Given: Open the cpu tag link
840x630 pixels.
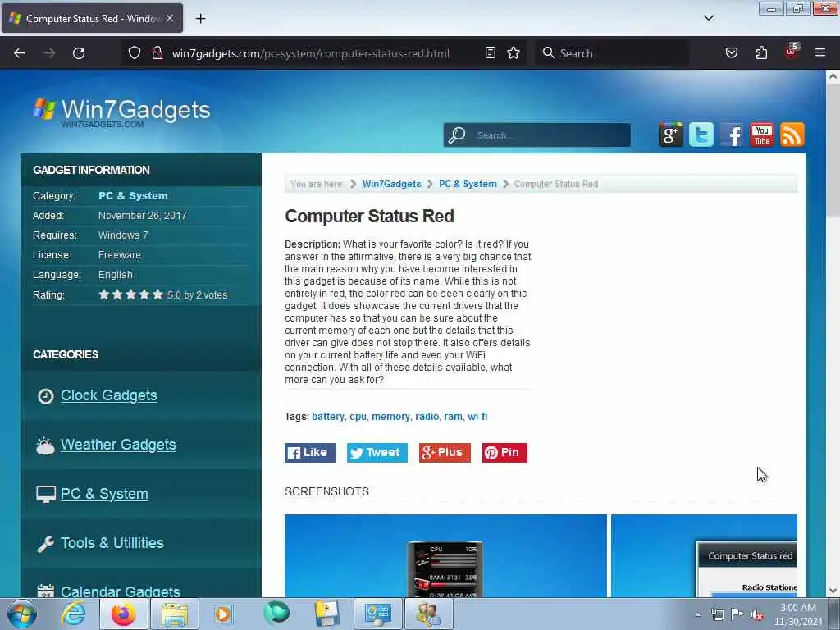Looking at the screenshot, I should (x=358, y=416).
